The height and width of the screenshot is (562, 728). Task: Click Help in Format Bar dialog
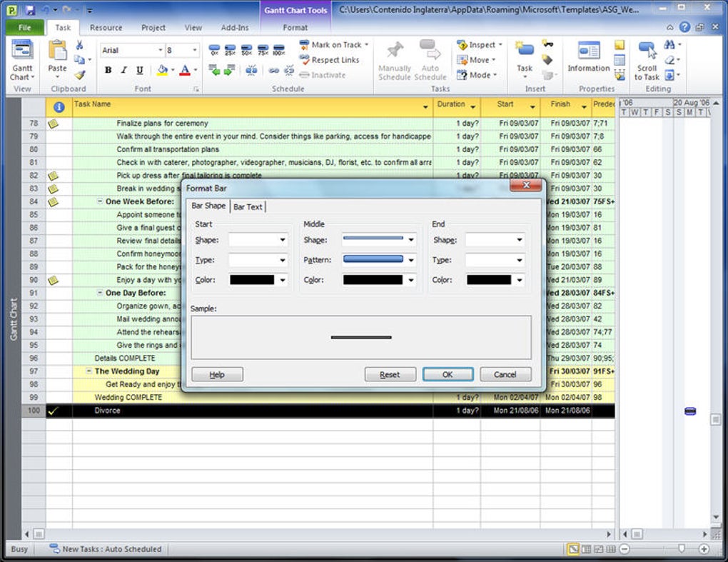(217, 374)
